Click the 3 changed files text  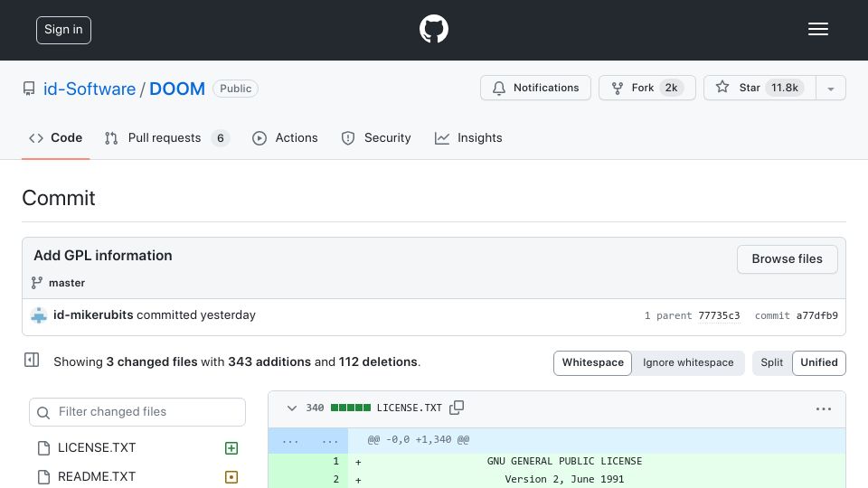[152, 361]
